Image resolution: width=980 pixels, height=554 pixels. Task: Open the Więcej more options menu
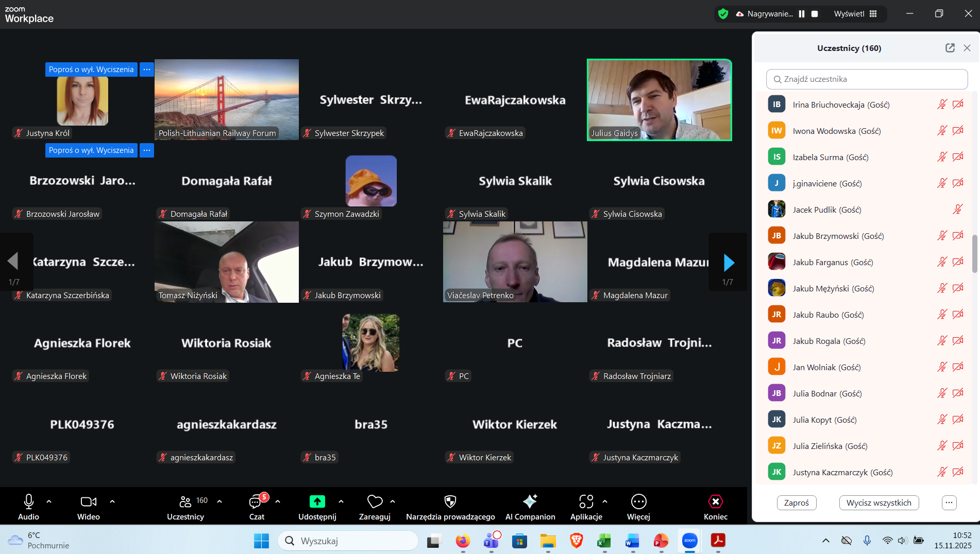click(638, 501)
